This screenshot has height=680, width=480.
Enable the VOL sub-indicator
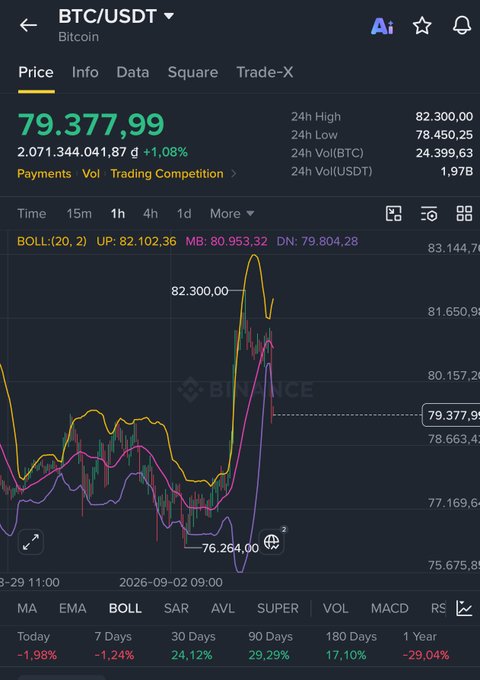[x=335, y=608]
